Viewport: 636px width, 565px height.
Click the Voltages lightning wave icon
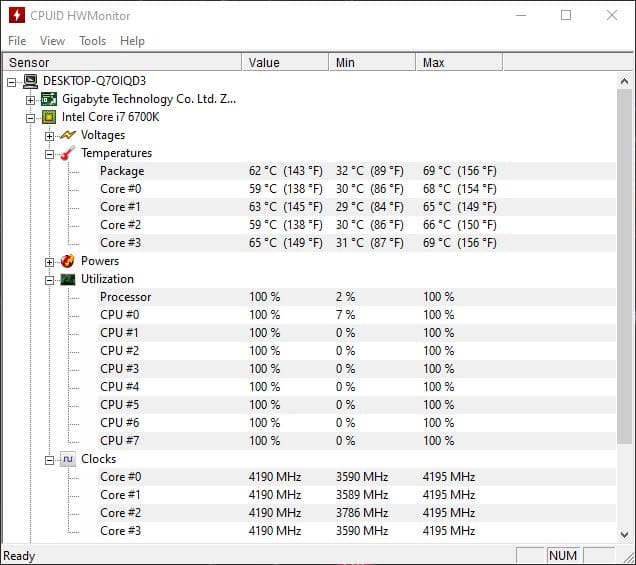(x=68, y=135)
